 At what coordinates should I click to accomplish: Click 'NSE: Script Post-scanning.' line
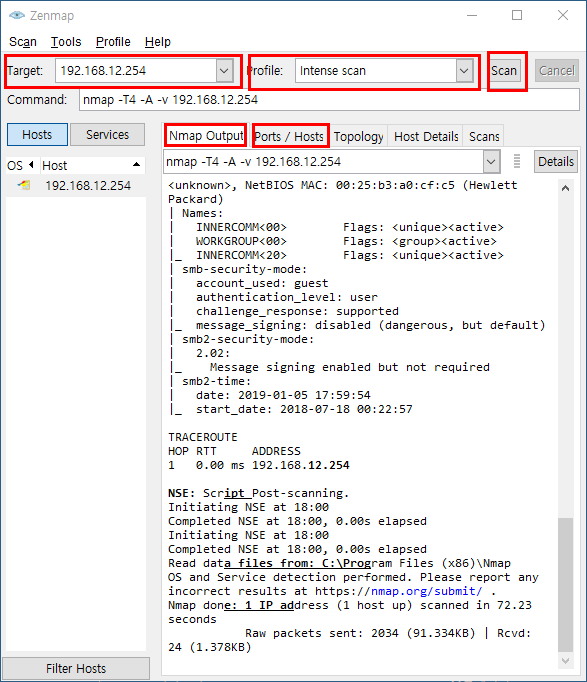(258, 493)
